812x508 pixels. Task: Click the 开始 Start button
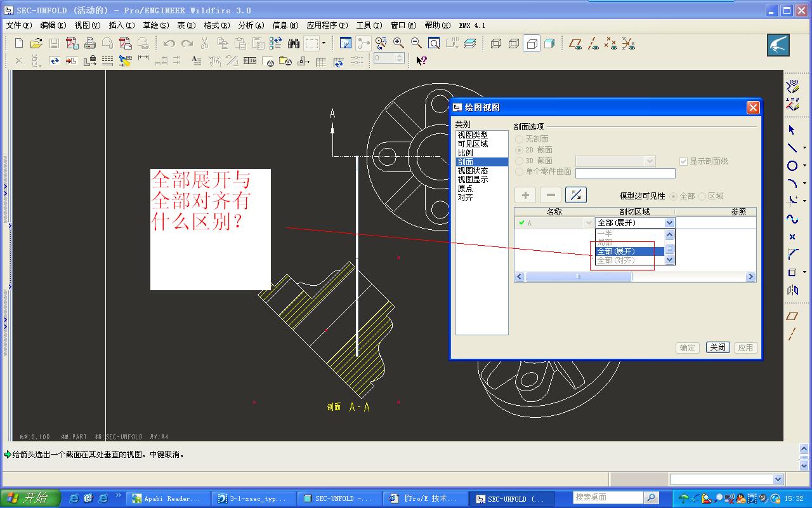30,498
